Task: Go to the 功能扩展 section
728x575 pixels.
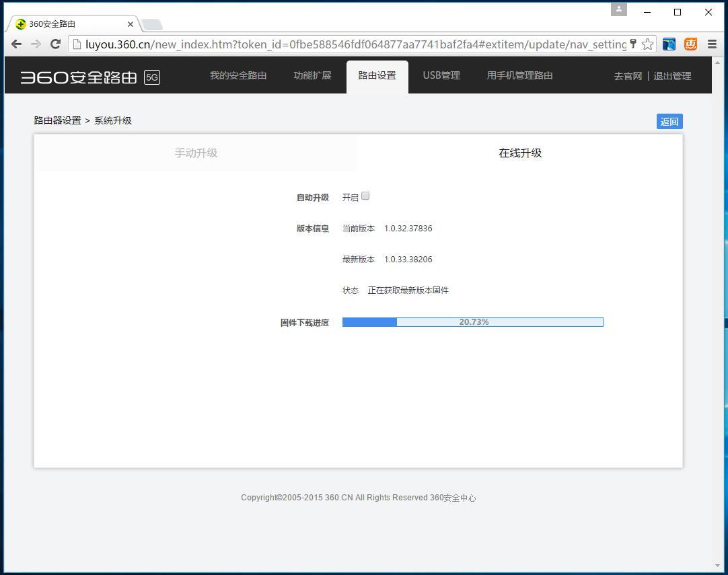Action: coord(312,75)
